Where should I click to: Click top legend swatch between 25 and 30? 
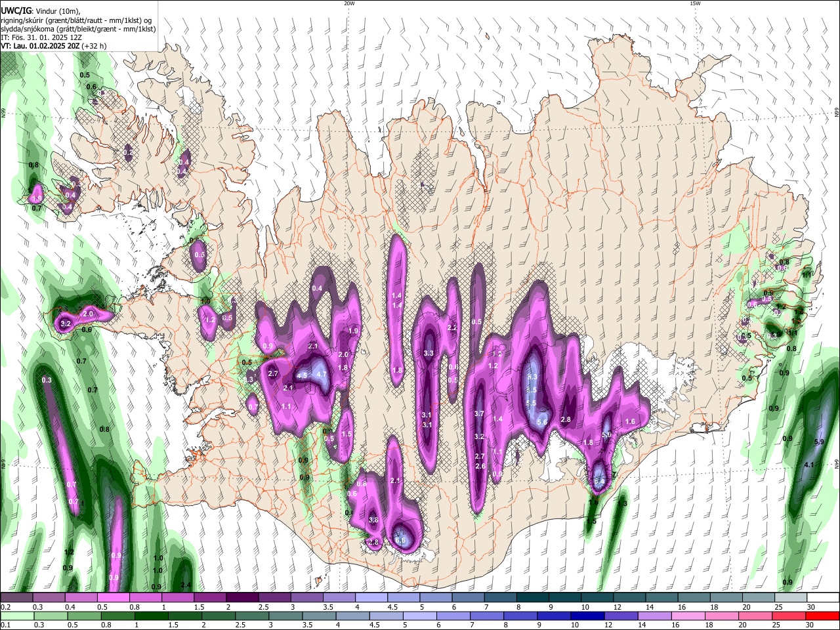791,598
